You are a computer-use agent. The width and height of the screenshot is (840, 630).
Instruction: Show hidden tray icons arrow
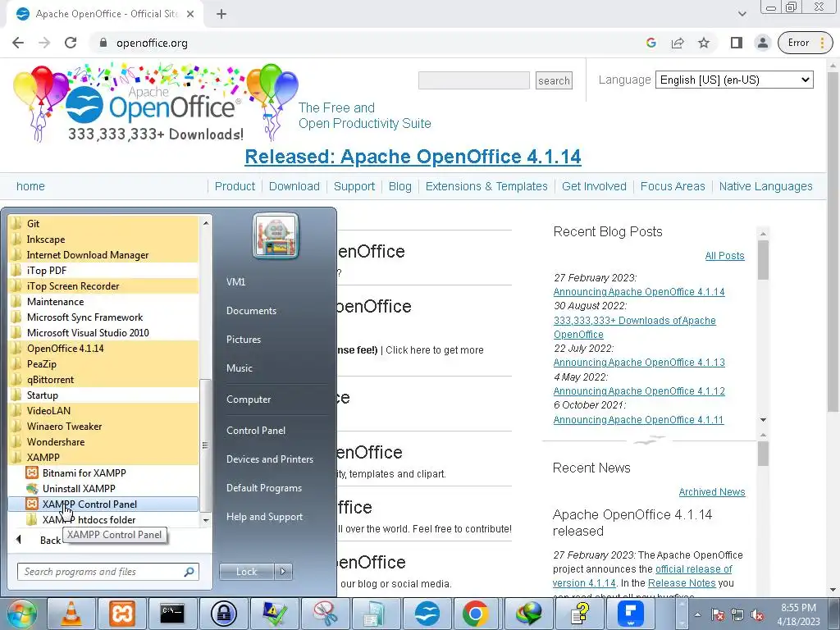tap(697, 614)
